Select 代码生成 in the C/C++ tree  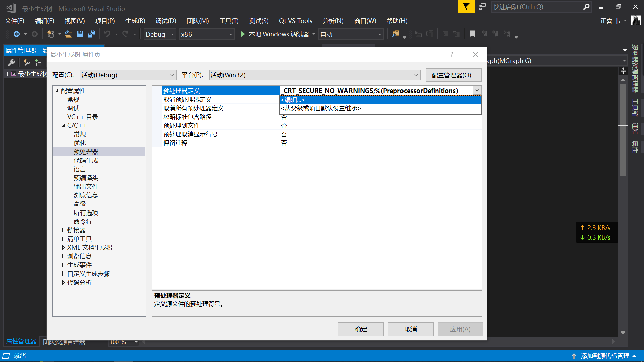click(x=86, y=160)
